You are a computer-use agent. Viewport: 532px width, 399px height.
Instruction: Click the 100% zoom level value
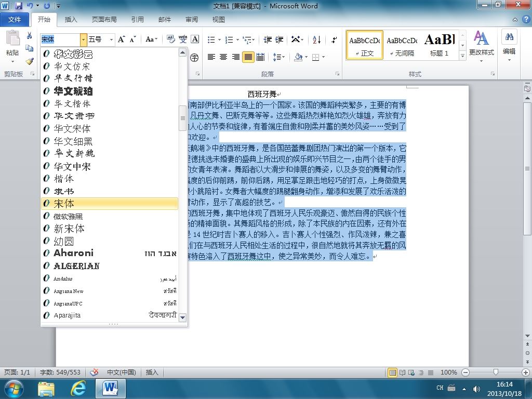[448, 373]
